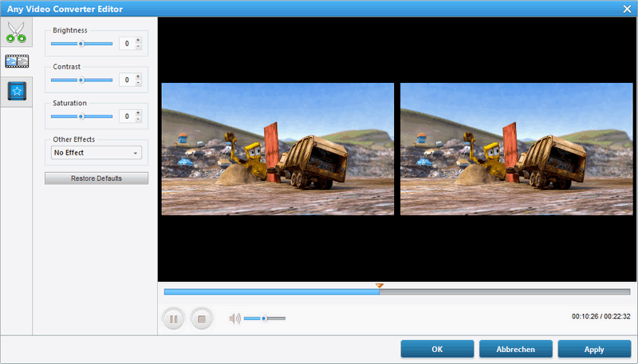Viewport: 638px width, 364px height.
Task: Confirm changes with OK
Action: tap(437, 350)
